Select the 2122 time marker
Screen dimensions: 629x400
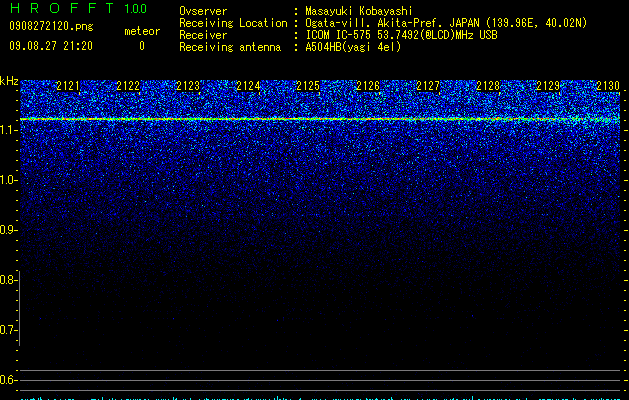pos(128,86)
